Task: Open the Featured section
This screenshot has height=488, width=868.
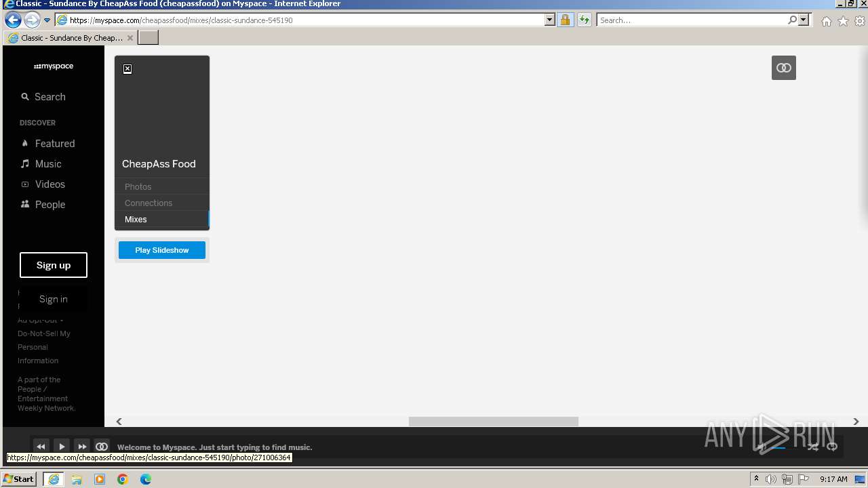Action: (x=55, y=144)
